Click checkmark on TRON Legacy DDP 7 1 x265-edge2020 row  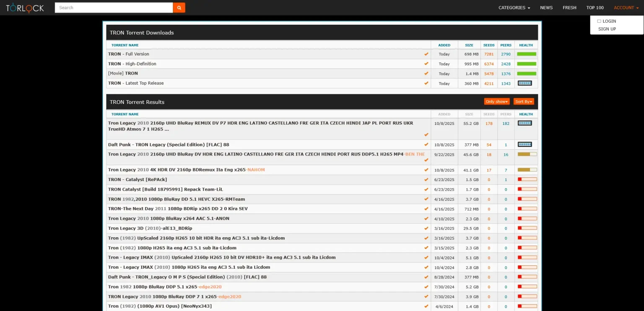(426, 296)
